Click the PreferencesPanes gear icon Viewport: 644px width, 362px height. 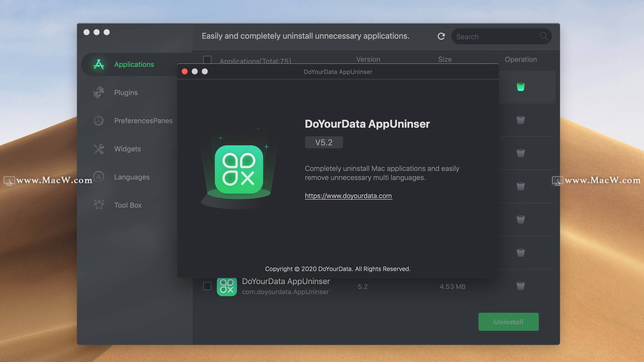99,121
